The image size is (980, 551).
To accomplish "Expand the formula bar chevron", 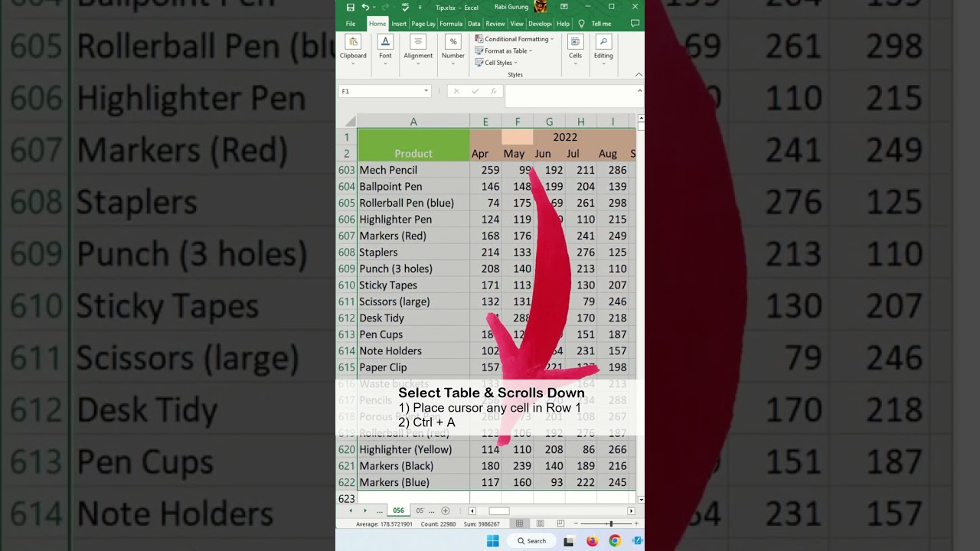I will click(x=639, y=90).
